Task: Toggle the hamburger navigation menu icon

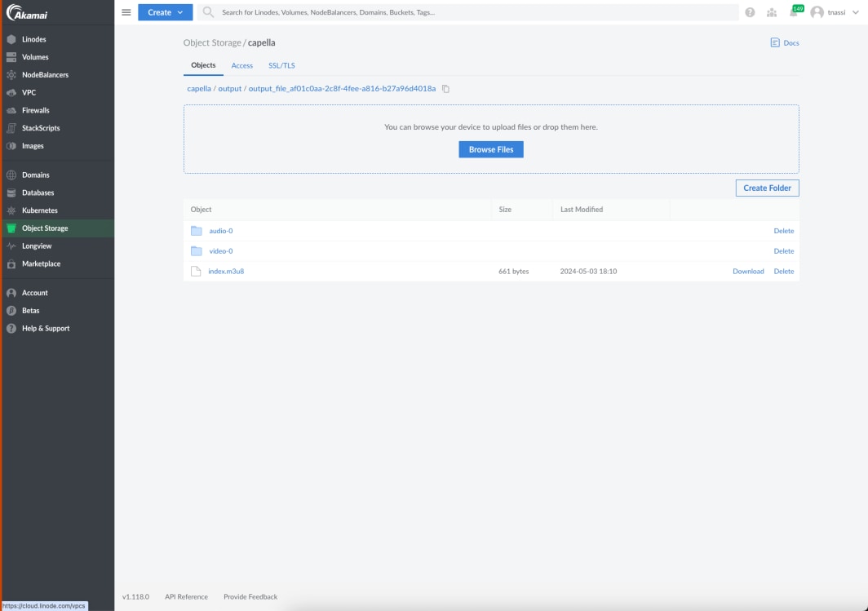Action: point(126,12)
